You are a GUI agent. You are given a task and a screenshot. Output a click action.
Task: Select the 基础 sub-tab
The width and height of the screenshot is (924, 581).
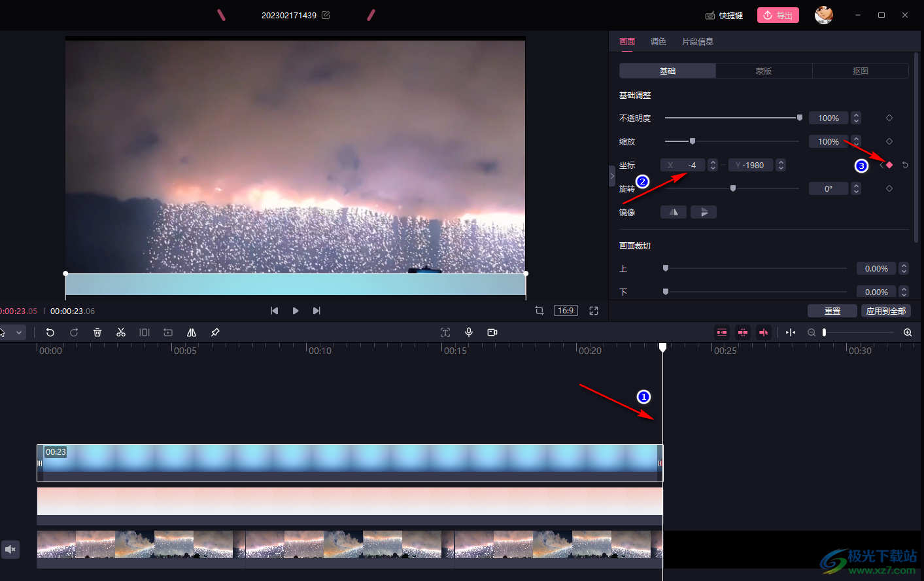tap(668, 71)
